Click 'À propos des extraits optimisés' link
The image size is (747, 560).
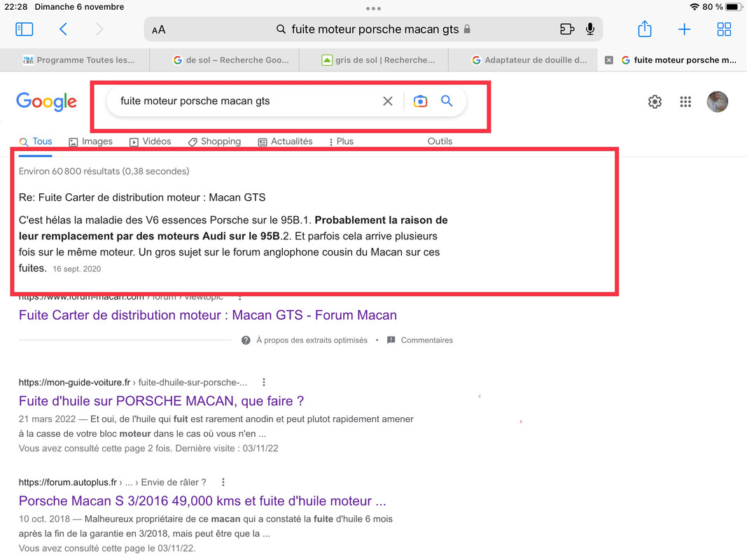[312, 340]
